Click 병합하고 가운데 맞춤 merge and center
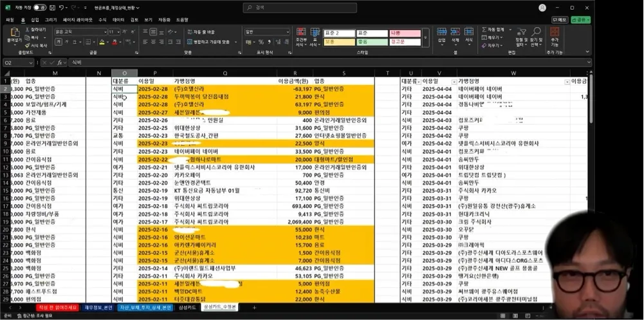The width and height of the screenshot is (644, 320). click(210, 42)
